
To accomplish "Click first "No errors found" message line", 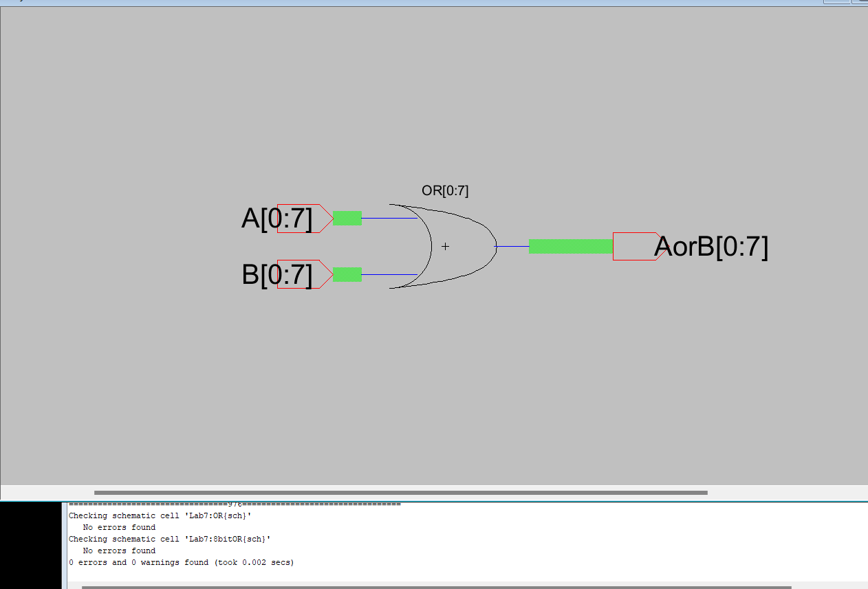I will tap(119, 527).
